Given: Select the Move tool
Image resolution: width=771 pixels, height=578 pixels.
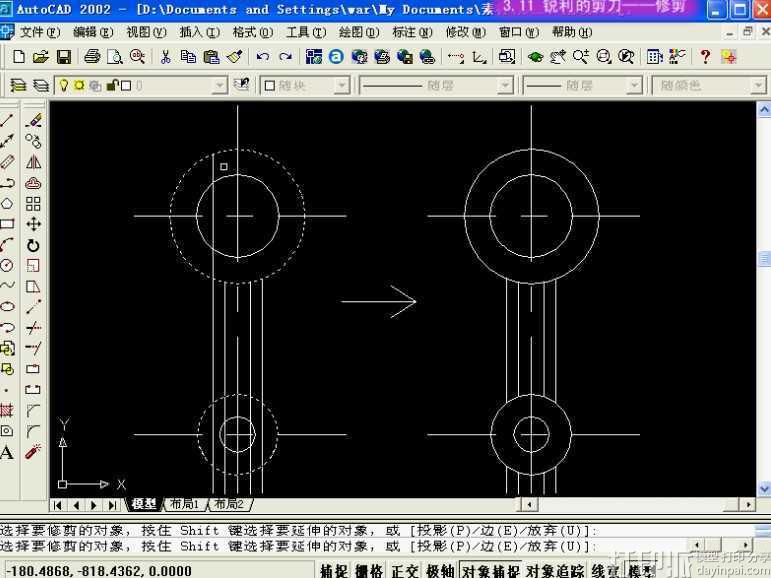Looking at the screenshot, I should click(x=33, y=224).
